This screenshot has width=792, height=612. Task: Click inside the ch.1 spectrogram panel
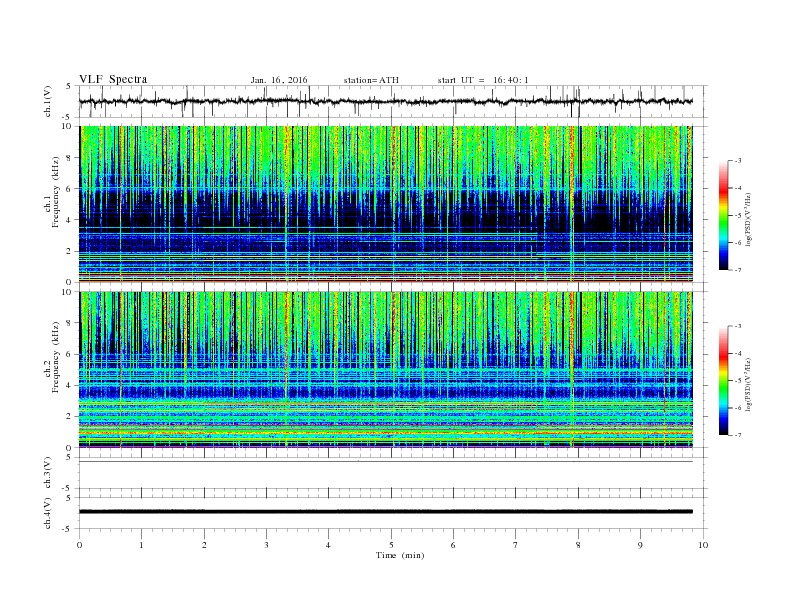[385, 204]
